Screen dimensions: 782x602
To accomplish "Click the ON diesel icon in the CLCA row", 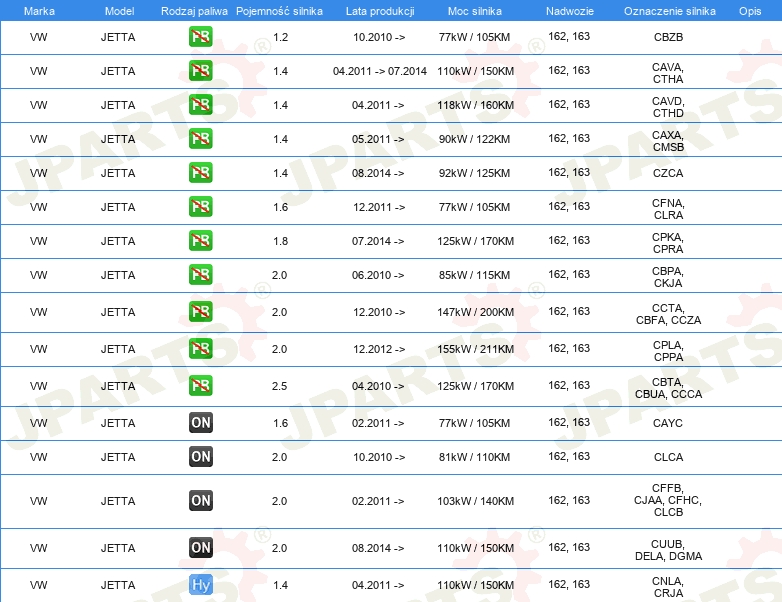I will click(x=200, y=456).
